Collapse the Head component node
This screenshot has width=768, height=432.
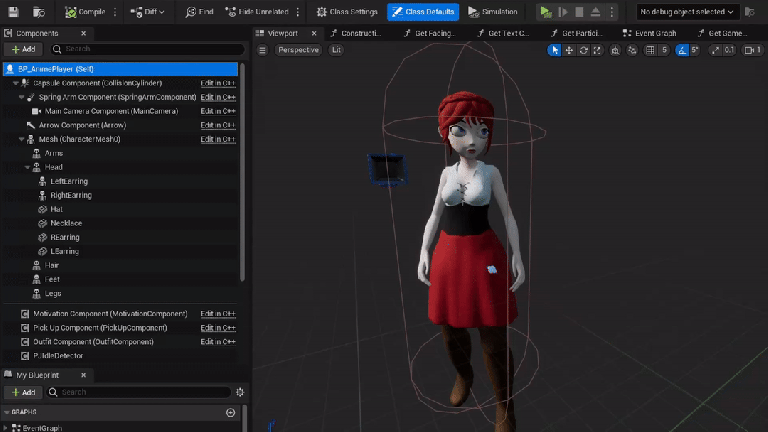click(27, 167)
